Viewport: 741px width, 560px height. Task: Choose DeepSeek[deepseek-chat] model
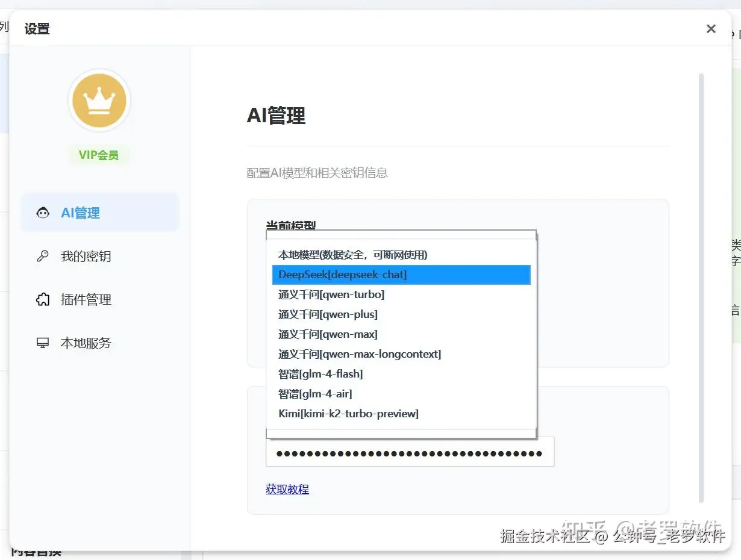click(x=401, y=275)
